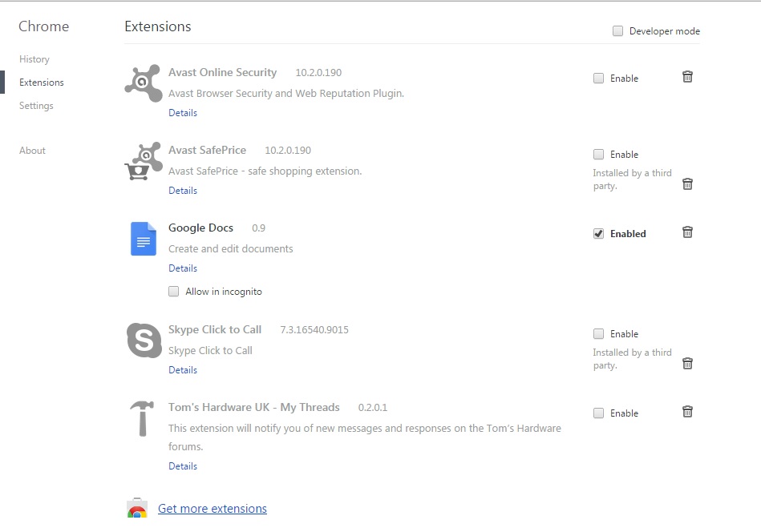Click trash icon for Google Docs
The image size is (761, 532).
[x=687, y=232]
